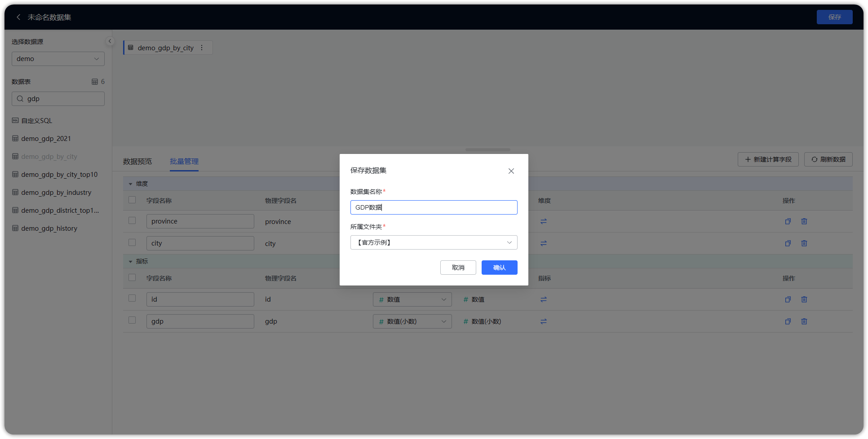868x439 pixels.
Task: Click the 新建计算字段 button
Action: click(768, 159)
